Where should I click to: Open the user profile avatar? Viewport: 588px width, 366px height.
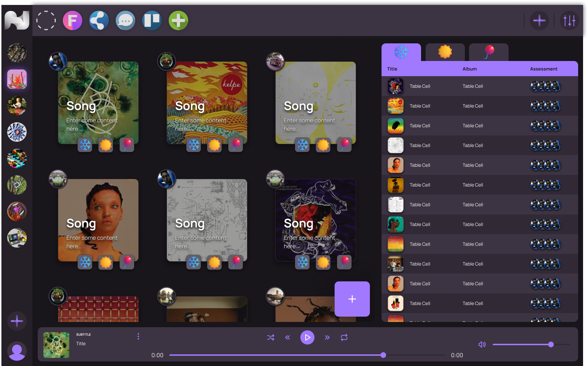coord(17,351)
